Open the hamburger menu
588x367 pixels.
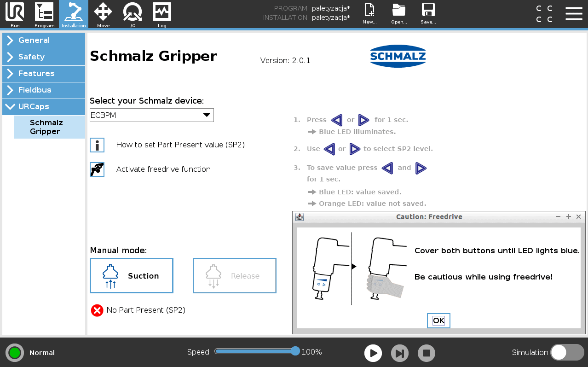pyautogui.click(x=574, y=13)
